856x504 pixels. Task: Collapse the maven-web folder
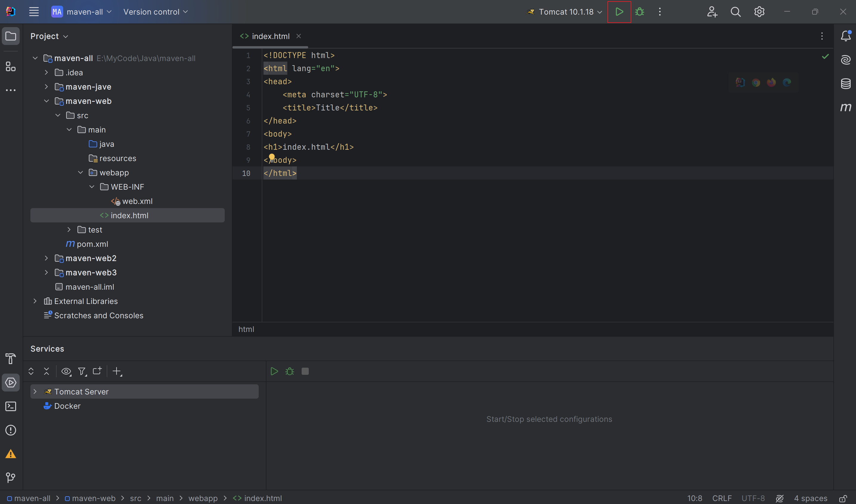pos(46,101)
